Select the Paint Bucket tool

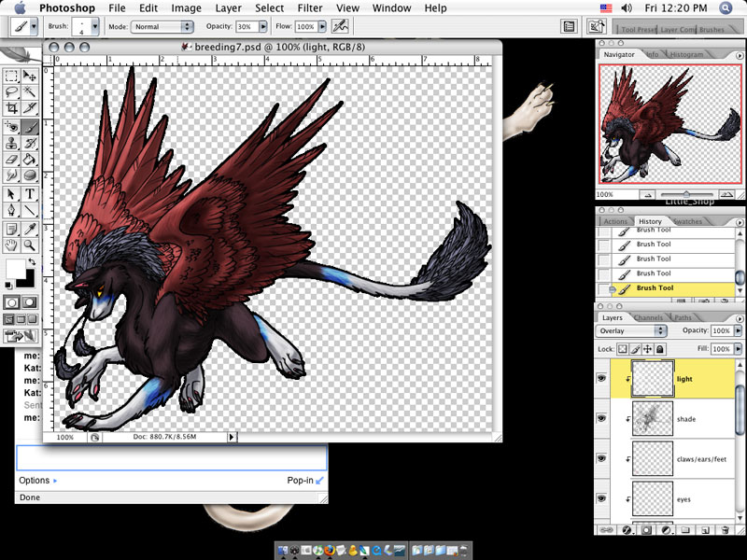[x=30, y=160]
